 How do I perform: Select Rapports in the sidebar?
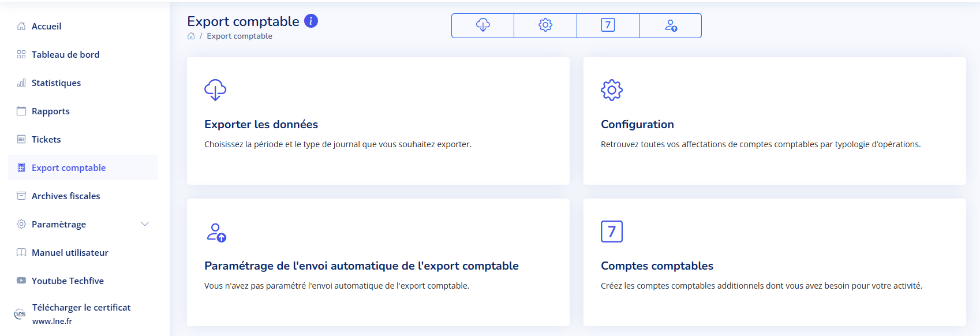[50, 111]
